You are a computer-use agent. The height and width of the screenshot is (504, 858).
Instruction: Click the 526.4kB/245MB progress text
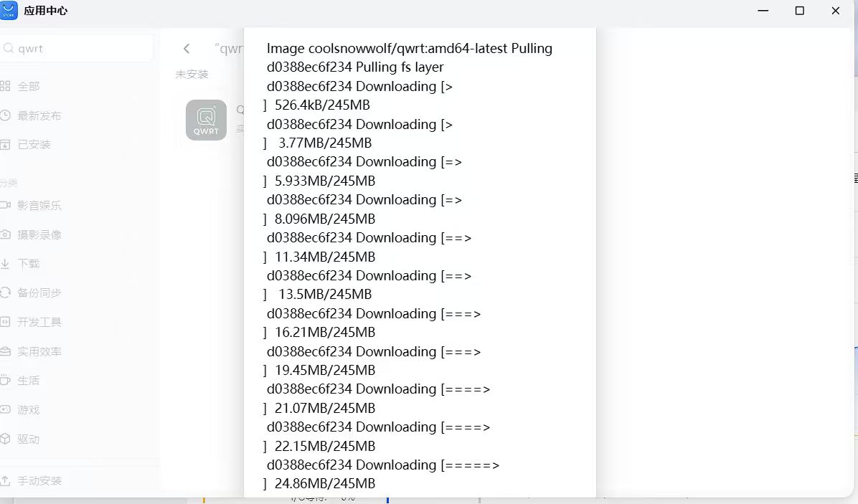[x=322, y=105]
